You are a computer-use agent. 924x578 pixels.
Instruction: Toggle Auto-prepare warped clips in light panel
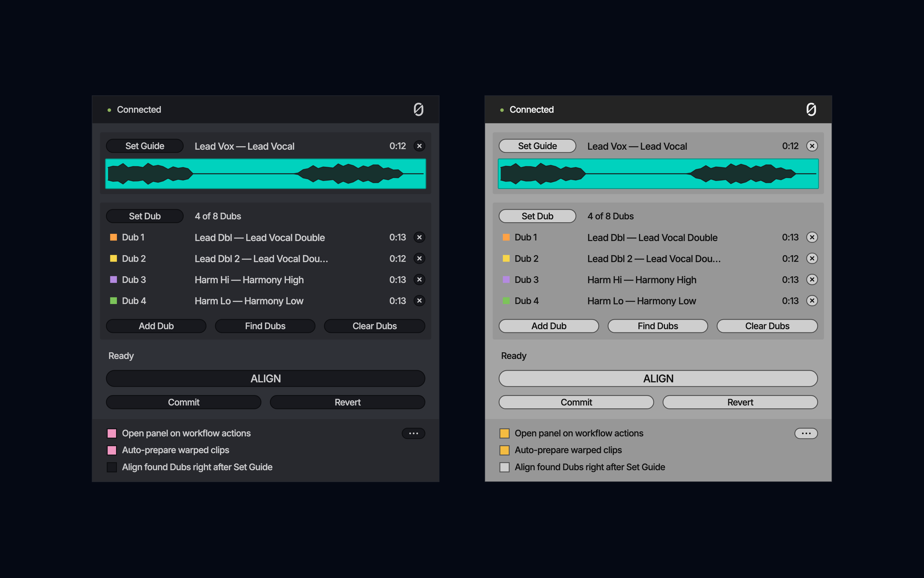point(504,450)
